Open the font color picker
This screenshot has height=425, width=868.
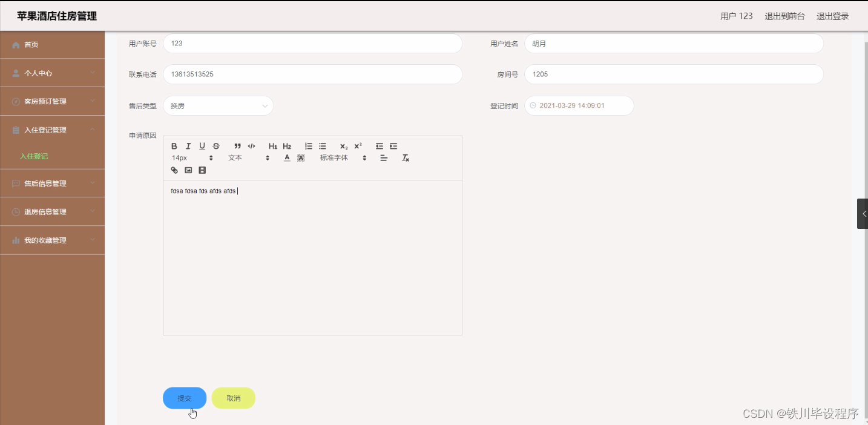click(x=287, y=158)
